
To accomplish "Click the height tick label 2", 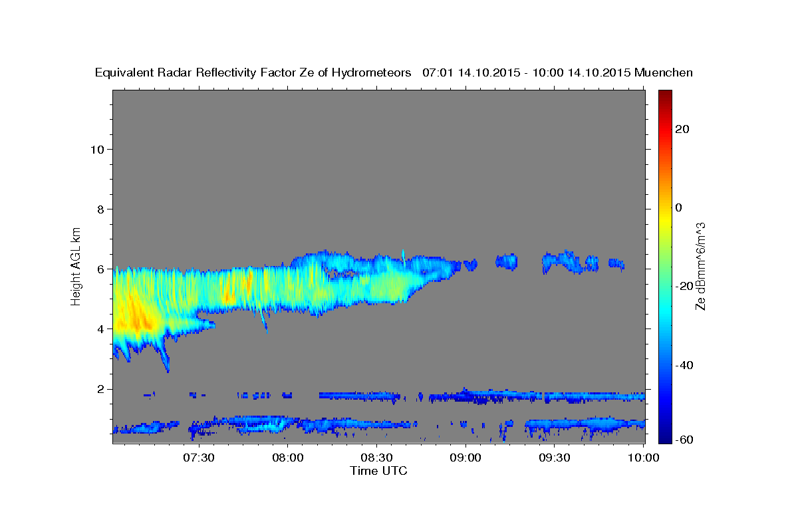I will [102, 389].
